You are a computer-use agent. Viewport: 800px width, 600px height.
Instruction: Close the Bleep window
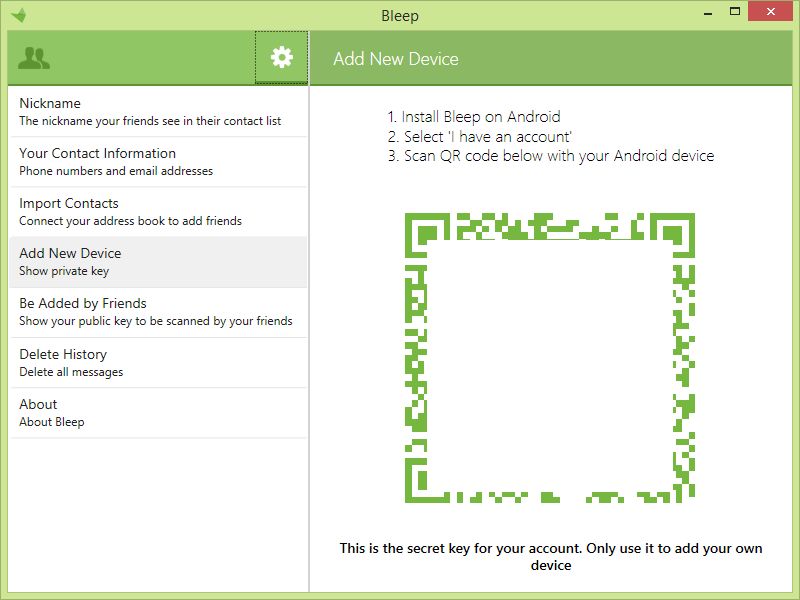(x=770, y=11)
